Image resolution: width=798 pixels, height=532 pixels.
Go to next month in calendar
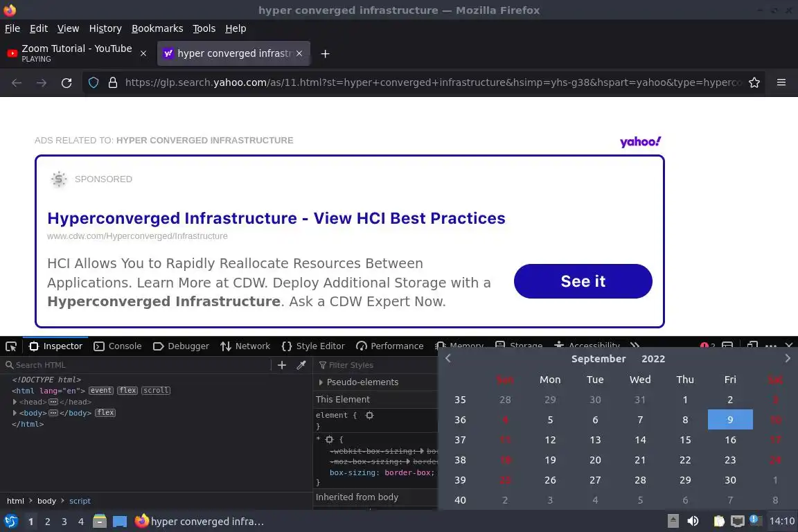click(x=788, y=358)
